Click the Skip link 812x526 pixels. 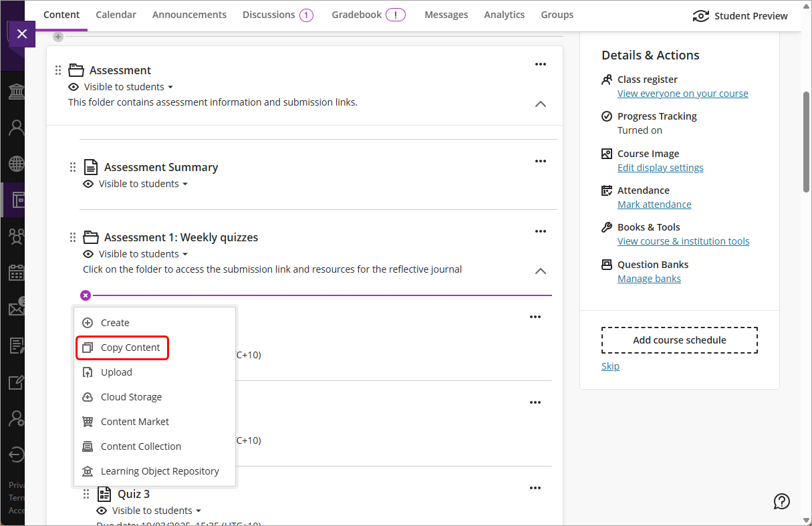tap(610, 366)
